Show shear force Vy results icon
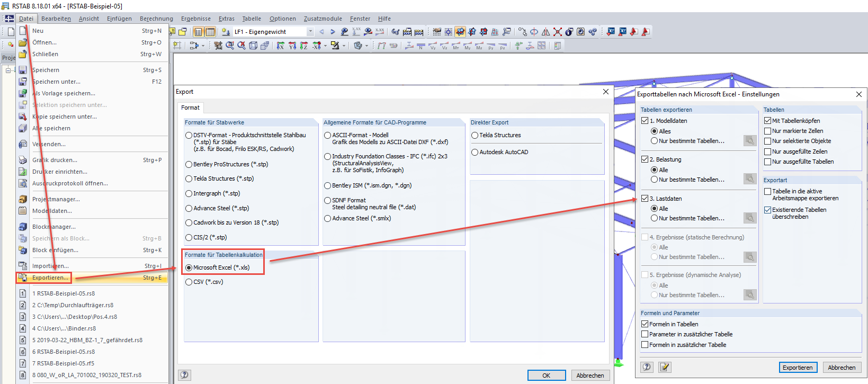Viewport: 868px width, 384px height. tap(433, 46)
